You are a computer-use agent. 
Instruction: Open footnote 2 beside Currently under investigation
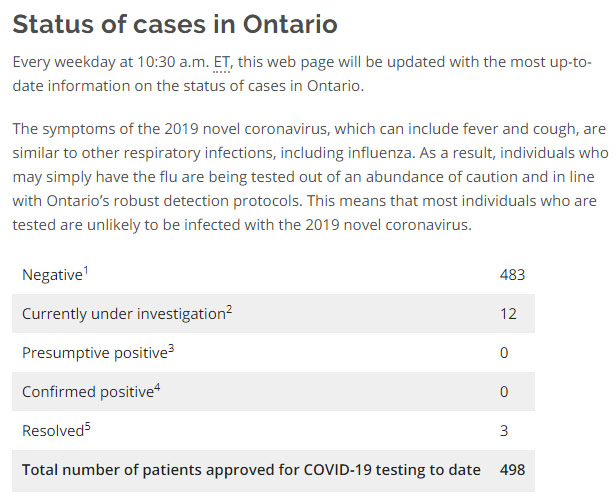tap(229, 308)
